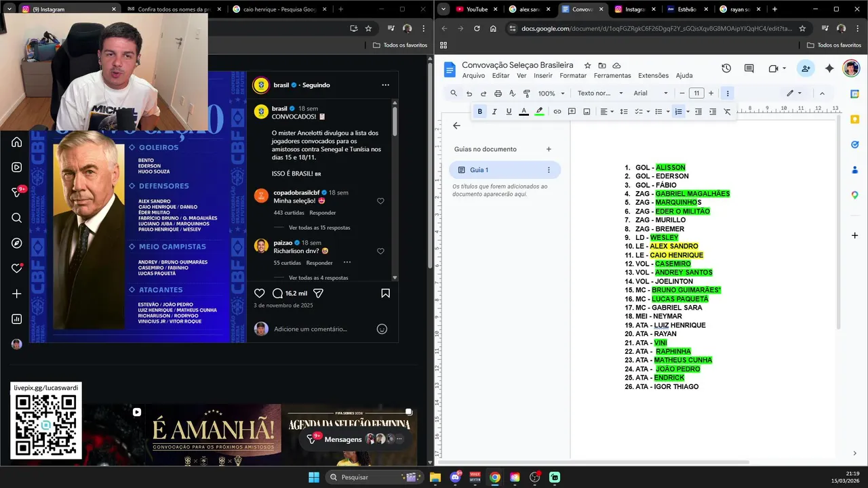Click Adicione um comentário input field
The image size is (868, 488).
[310, 329]
